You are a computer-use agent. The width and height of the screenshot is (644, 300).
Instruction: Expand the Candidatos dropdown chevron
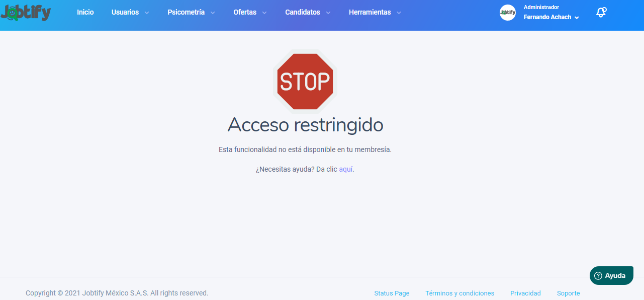click(x=328, y=13)
